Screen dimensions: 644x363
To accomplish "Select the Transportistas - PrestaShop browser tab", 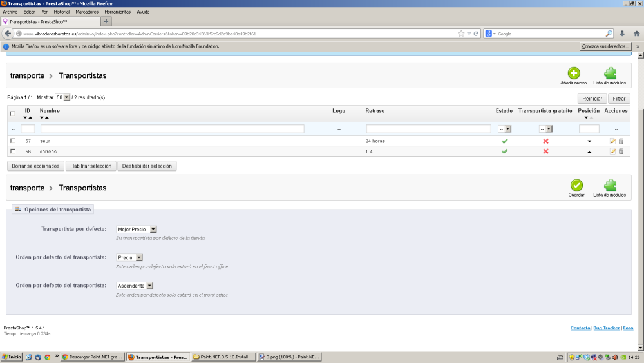I will [50, 22].
